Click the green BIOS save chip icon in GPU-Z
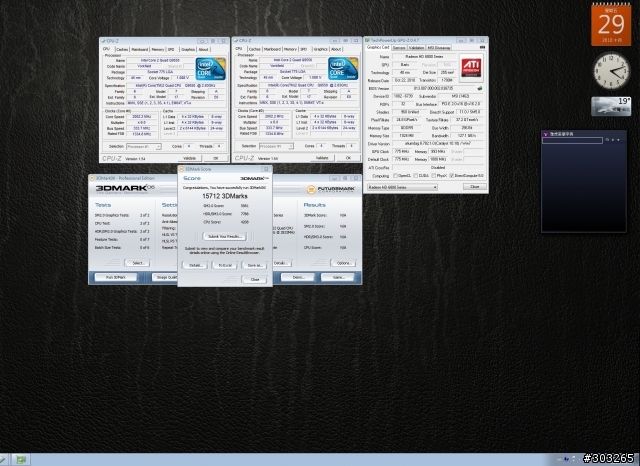 (480, 88)
